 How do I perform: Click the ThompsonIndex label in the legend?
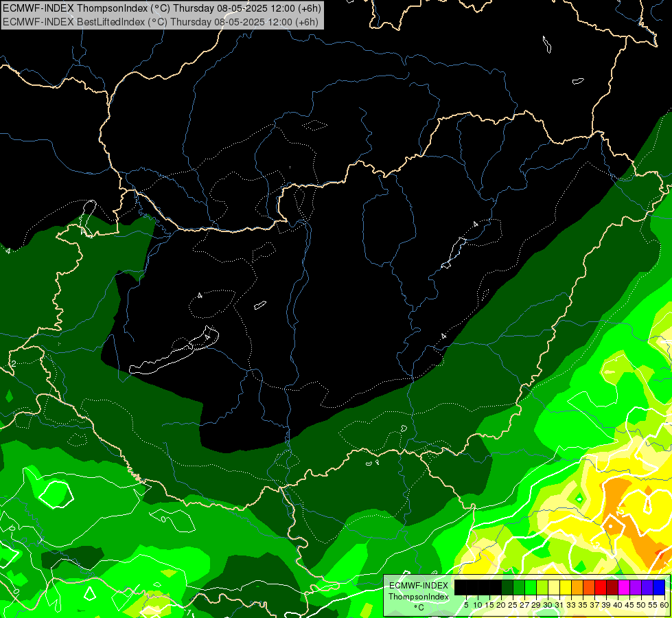(419, 597)
